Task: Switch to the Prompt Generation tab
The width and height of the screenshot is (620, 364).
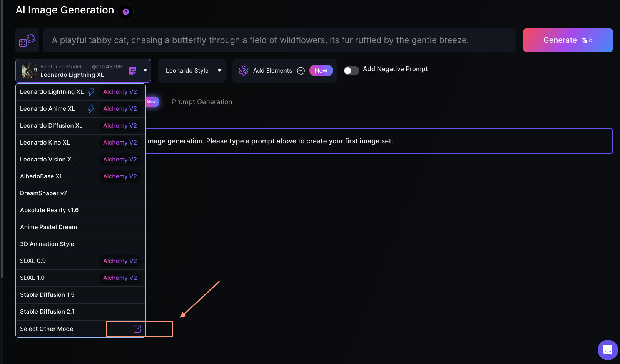Action: (202, 102)
